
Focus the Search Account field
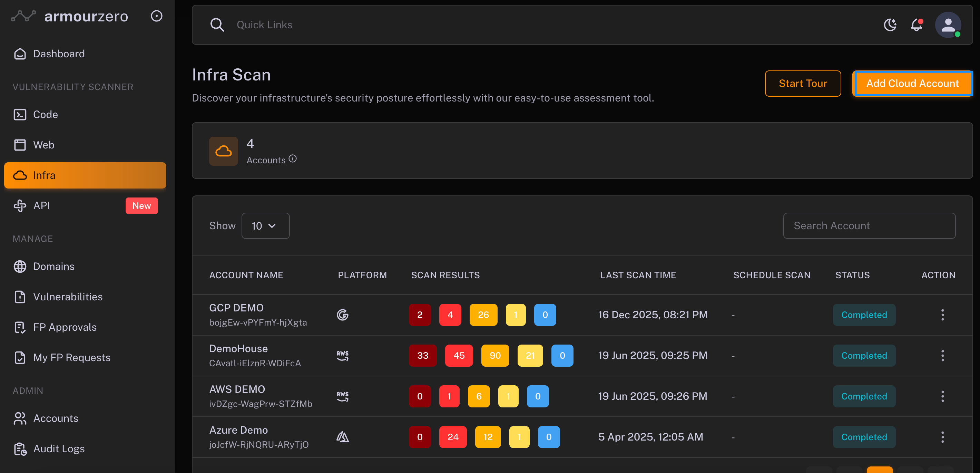[x=869, y=226]
